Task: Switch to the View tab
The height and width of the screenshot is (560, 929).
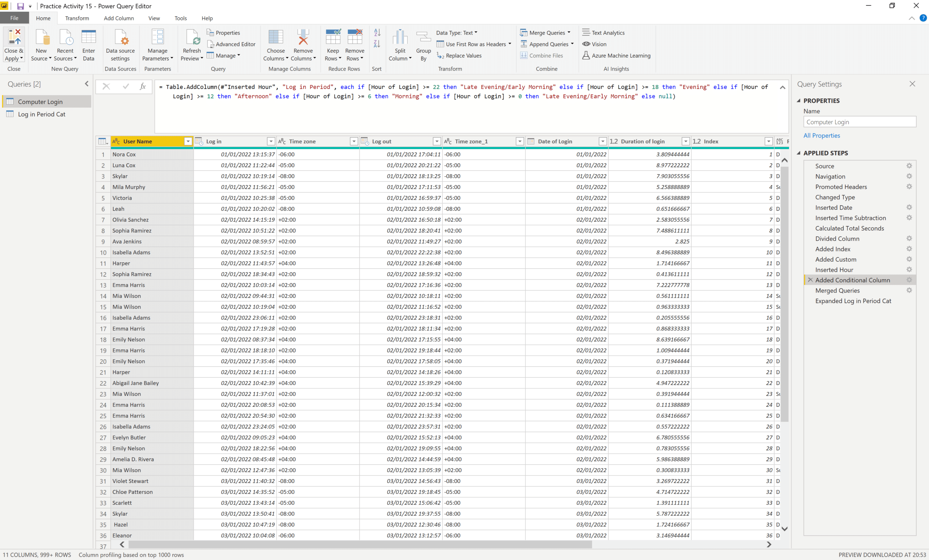Action: [154, 18]
